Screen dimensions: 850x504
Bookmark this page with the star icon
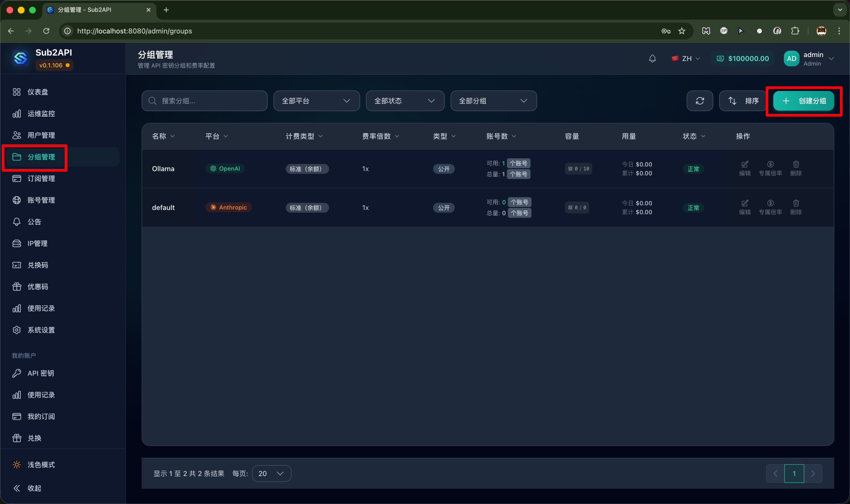pos(681,31)
